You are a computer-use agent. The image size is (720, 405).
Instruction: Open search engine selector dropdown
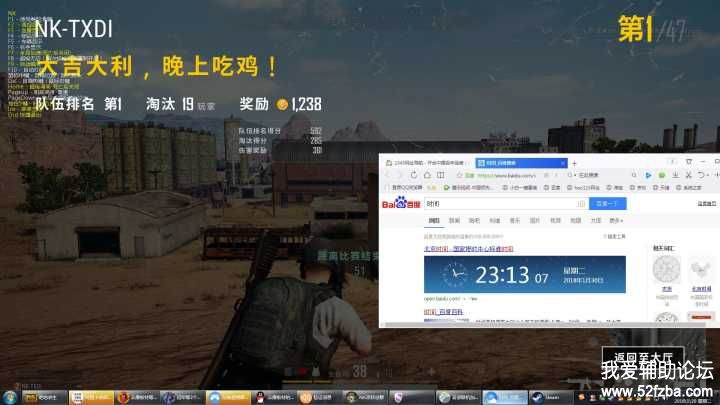click(x=572, y=175)
